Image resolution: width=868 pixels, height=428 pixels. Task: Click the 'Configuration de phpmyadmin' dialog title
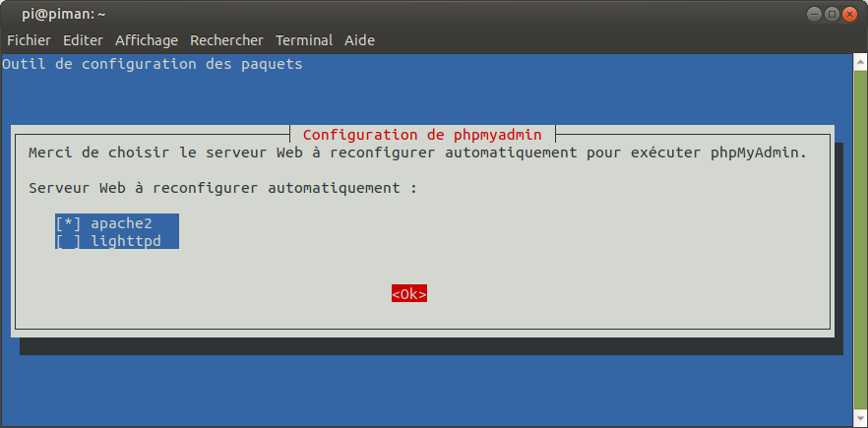pyautogui.click(x=422, y=135)
